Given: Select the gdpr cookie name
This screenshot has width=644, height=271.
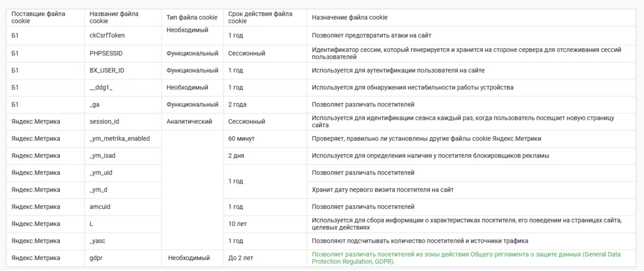Looking at the screenshot, I should pos(96,258).
